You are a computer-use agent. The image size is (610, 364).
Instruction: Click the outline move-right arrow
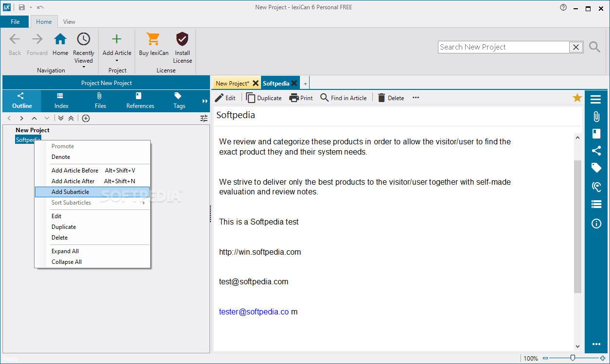click(x=21, y=119)
